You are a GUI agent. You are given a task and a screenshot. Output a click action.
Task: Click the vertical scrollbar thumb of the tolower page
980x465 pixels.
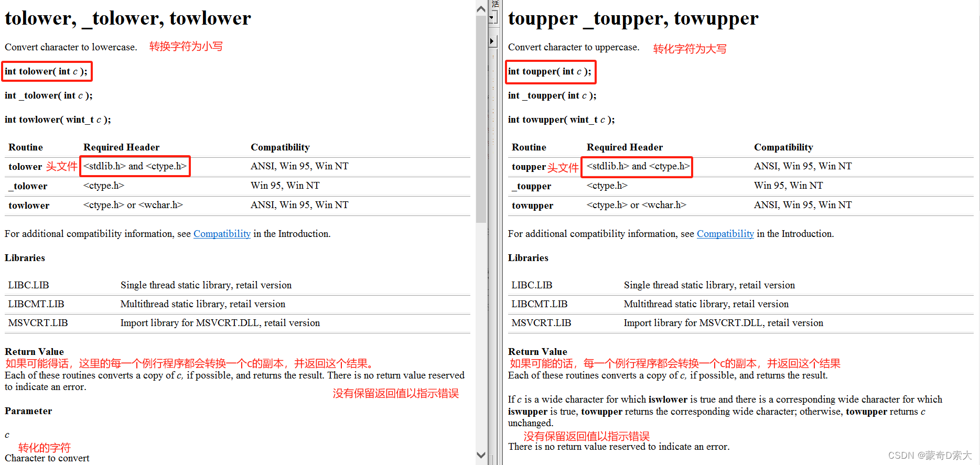tap(481, 119)
